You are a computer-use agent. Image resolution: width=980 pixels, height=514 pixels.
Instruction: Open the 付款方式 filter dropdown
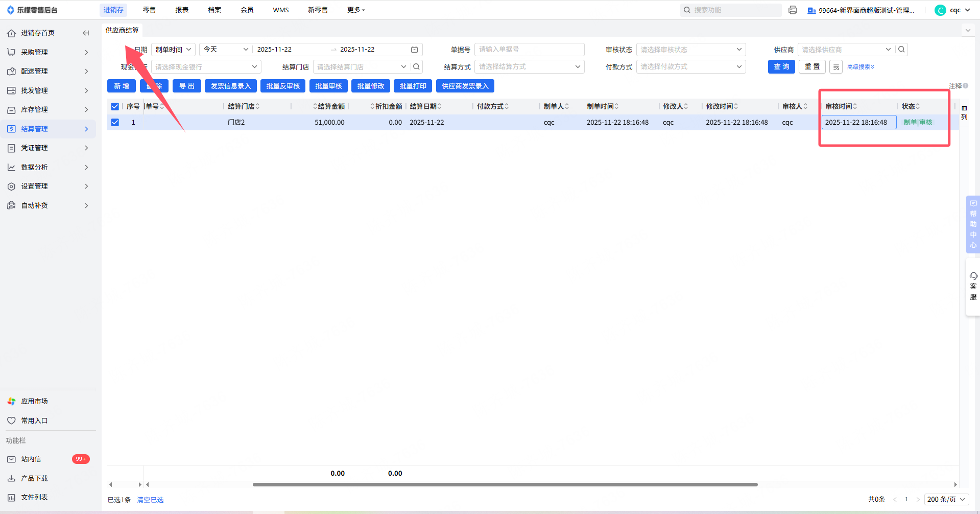(691, 67)
